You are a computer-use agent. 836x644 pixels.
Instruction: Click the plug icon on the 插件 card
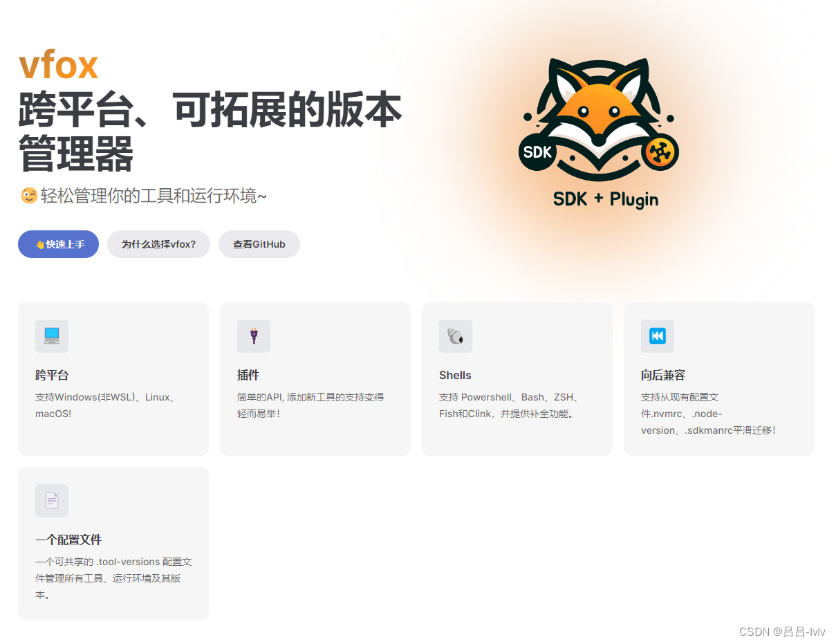pos(253,336)
